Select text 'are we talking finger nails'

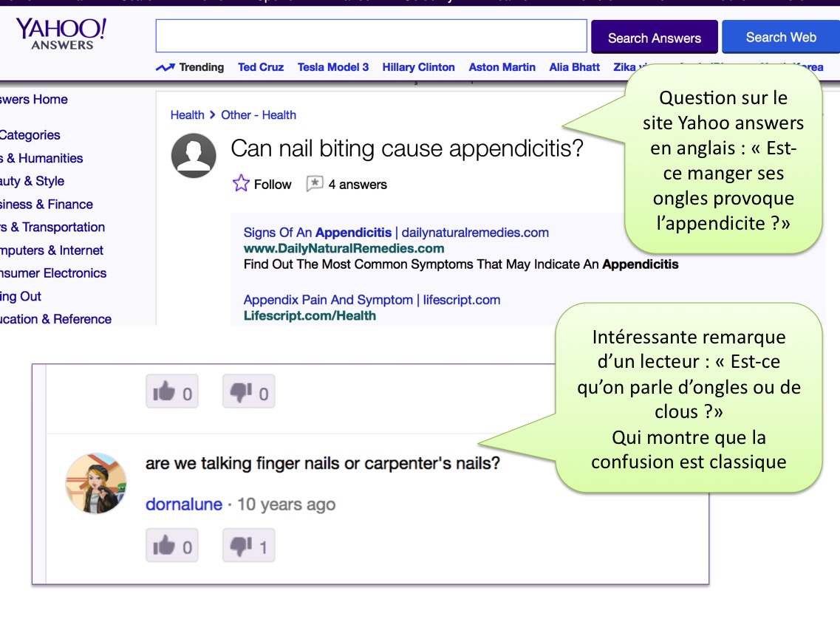[243, 463]
